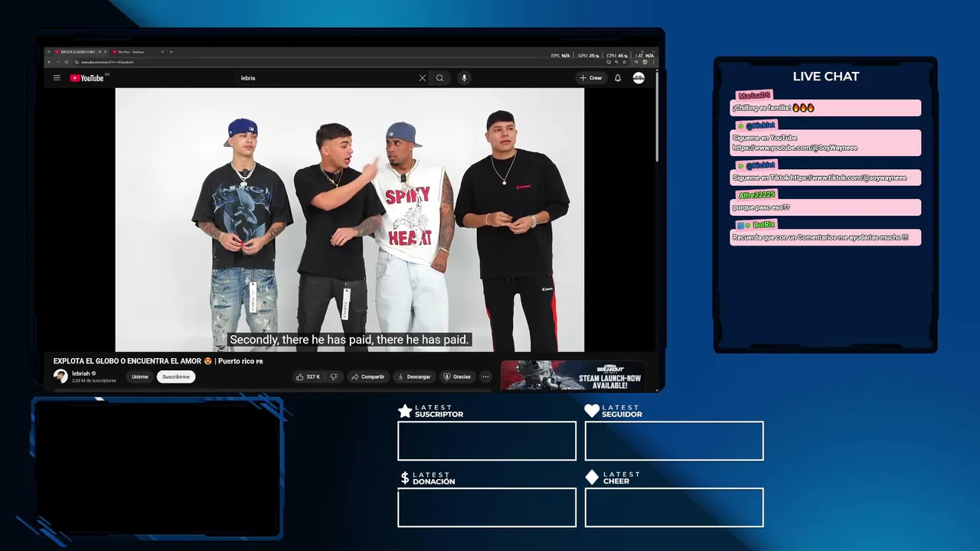Click the CPU 45% overlay stat
Screen dimensions: 980x551
[x=617, y=56]
